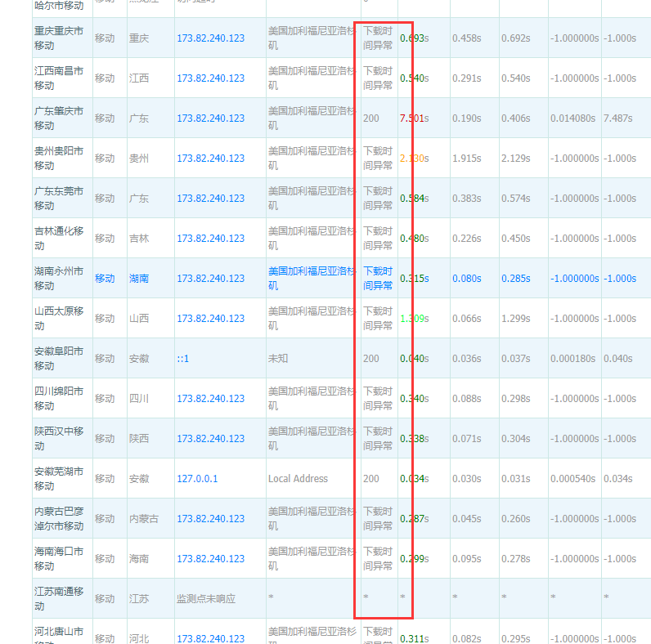
Task: Click status 200 in 广东肇庆市移动 row
Action: (x=370, y=119)
